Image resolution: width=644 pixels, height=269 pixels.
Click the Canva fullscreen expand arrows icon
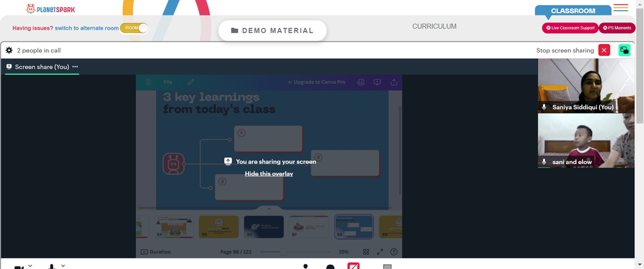(x=380, y=252)
